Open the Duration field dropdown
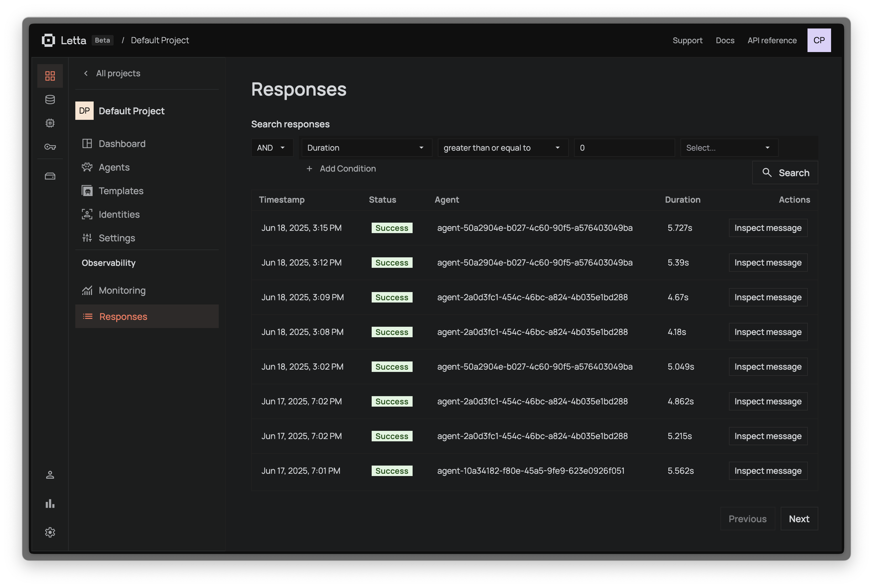Viewport: 873px width, 588px height. [x=366, y=148]
